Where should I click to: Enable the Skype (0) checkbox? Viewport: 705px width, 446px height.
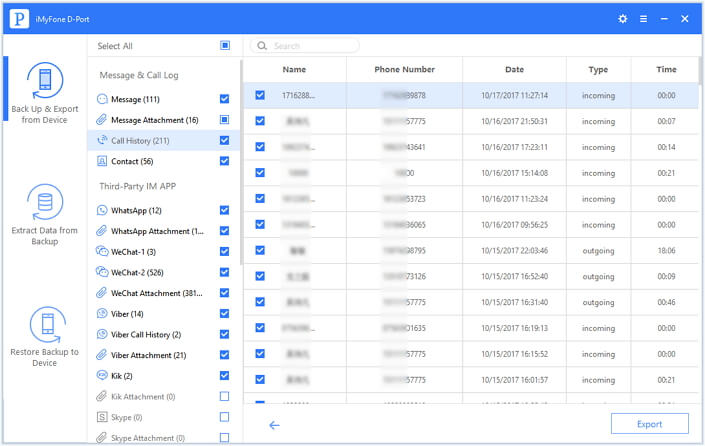pos(224,417)
